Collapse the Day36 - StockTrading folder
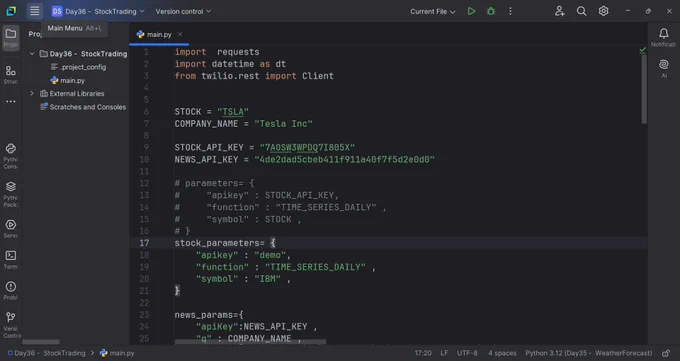680x361 pixels. tap(32, 54)
